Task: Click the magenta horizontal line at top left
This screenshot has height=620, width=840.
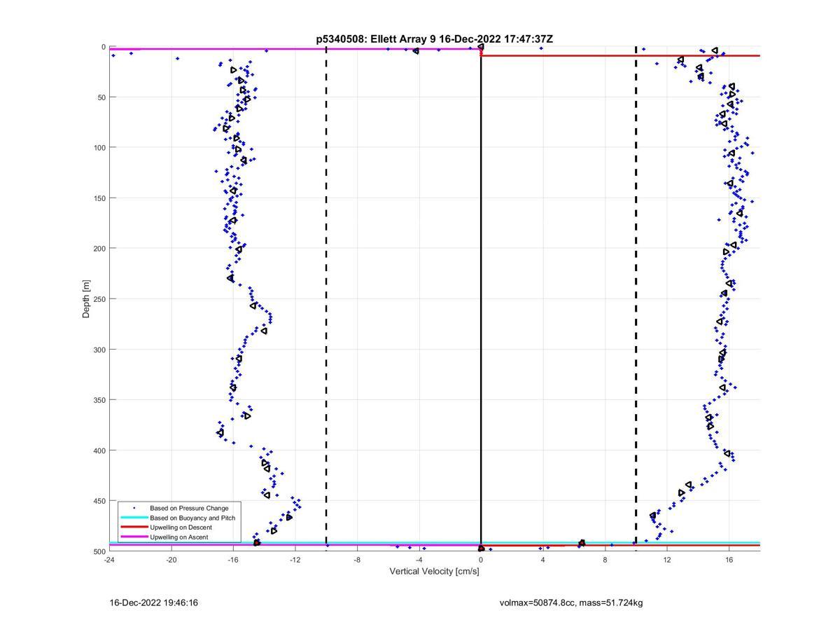Action: pyautogui.click(x=295, y=49)
